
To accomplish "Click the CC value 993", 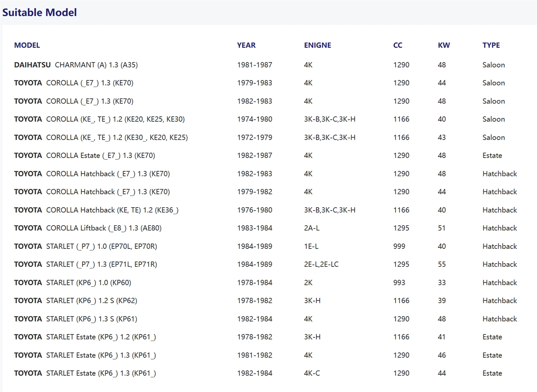I will pyautogui.click(x=399, y=283).
